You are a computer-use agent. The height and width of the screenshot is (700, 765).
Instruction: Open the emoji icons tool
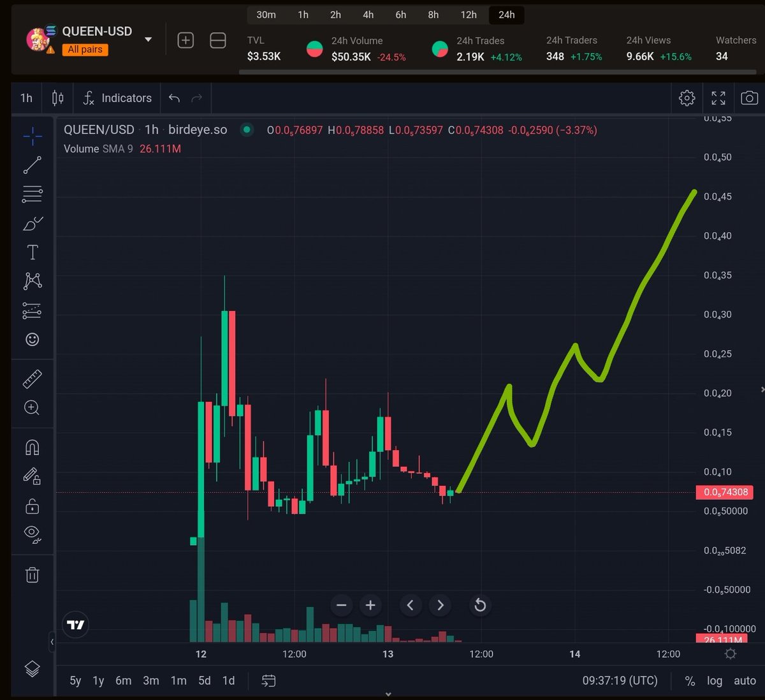point(33,339)
